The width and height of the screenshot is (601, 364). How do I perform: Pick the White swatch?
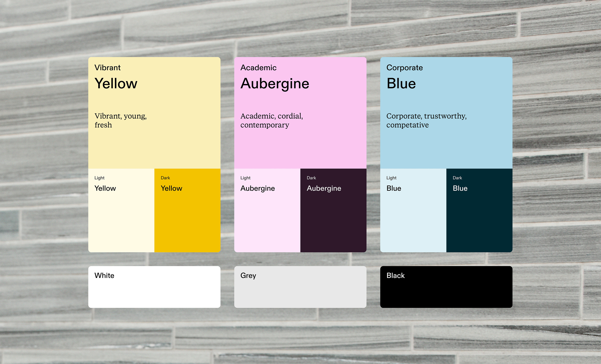pyautogui.click(x=154, y=287)
